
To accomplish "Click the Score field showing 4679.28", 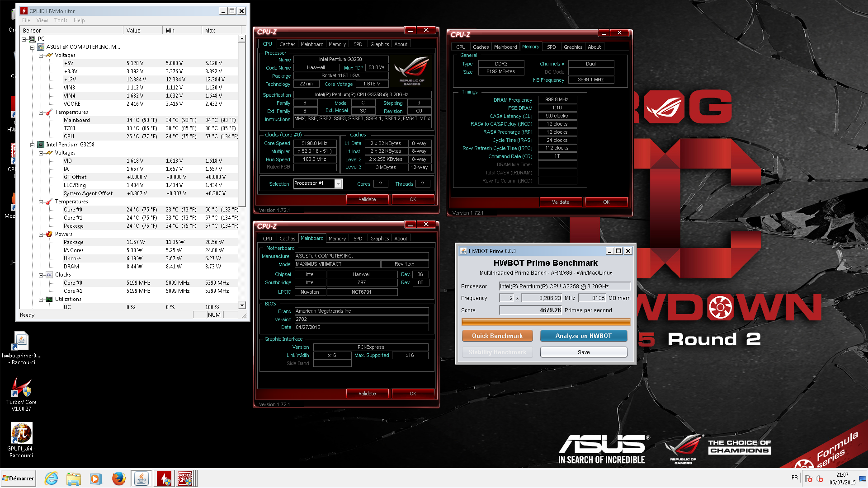I will (x=531, y=310).
